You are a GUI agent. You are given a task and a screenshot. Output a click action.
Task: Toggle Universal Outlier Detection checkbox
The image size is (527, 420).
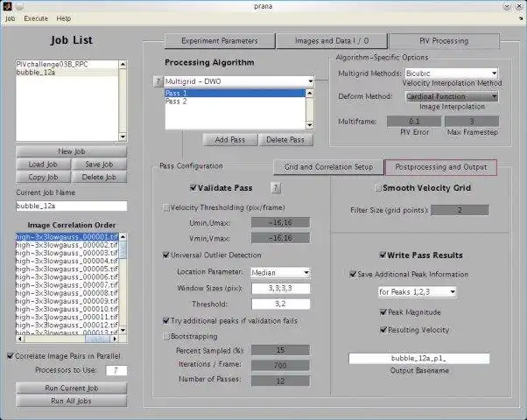[x=166, y=255]
